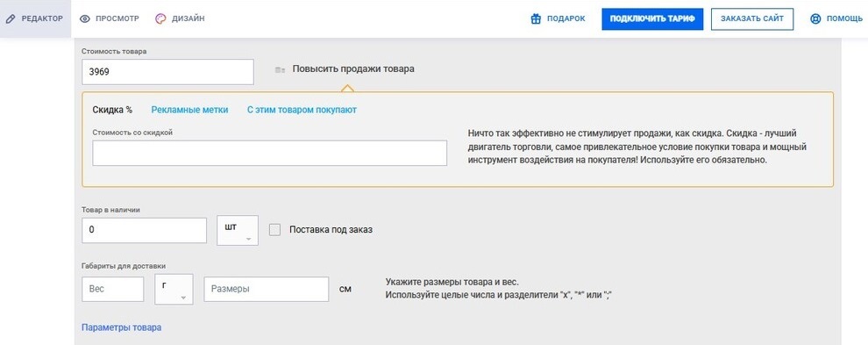868x345 pixels.
Task: Collapse the Повысить продажи товара section
Action: (353, 69)
